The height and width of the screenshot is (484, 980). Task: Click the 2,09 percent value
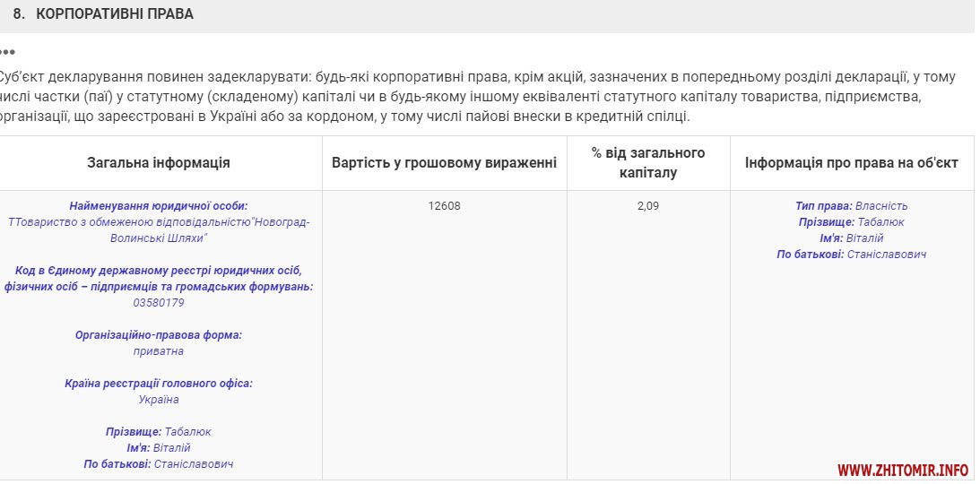pyautogui.click(x=648, y=206)
